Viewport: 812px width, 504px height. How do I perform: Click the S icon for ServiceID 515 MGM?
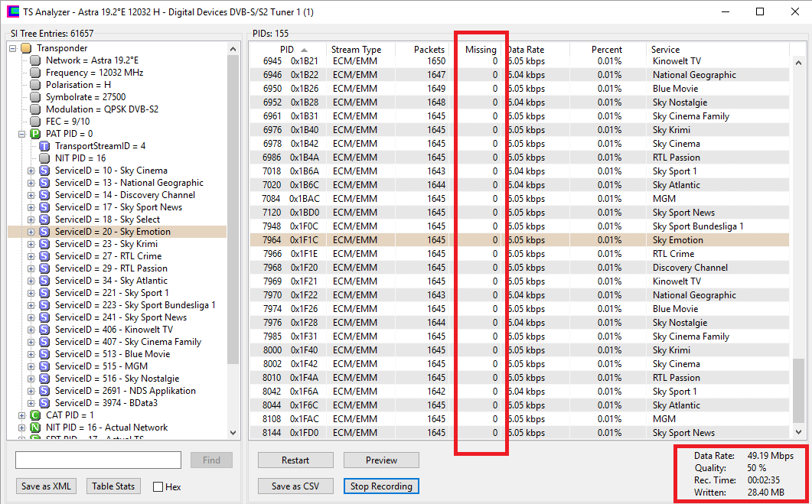[44, 366]
